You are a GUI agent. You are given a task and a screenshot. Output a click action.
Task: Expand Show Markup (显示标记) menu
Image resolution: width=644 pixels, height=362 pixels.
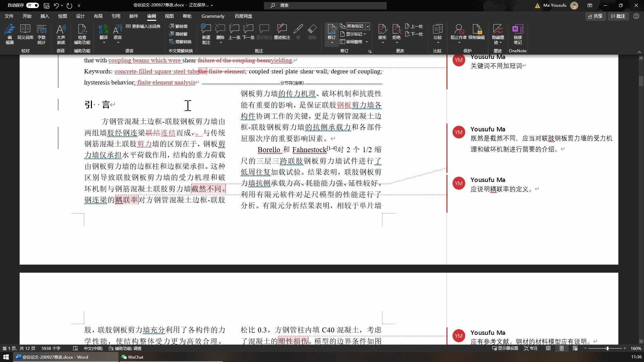point(353,34)
